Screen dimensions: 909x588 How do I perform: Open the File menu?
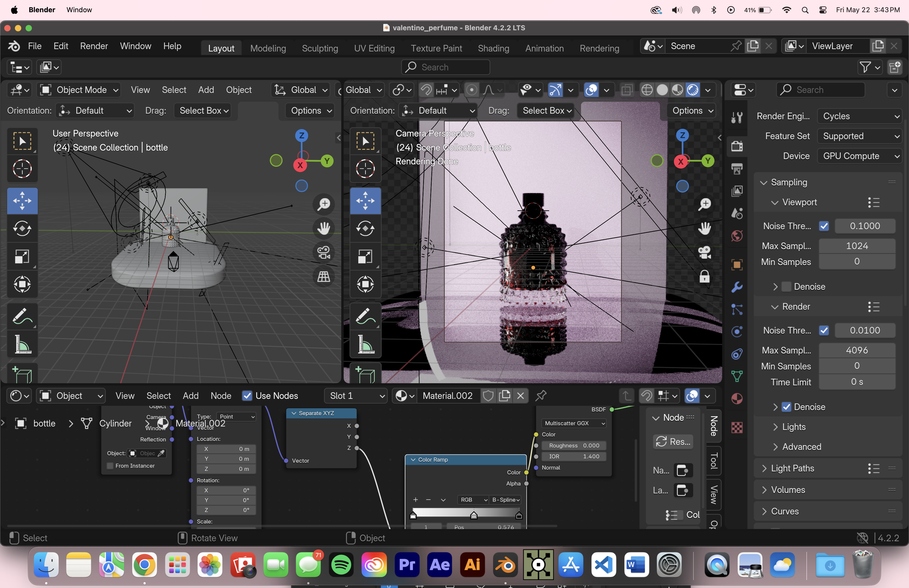[34, 46]
